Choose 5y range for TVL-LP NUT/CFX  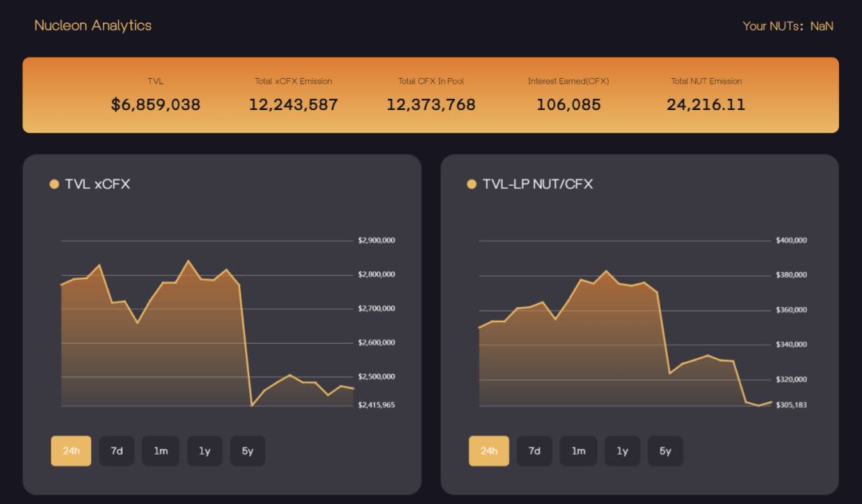point(665,451)
